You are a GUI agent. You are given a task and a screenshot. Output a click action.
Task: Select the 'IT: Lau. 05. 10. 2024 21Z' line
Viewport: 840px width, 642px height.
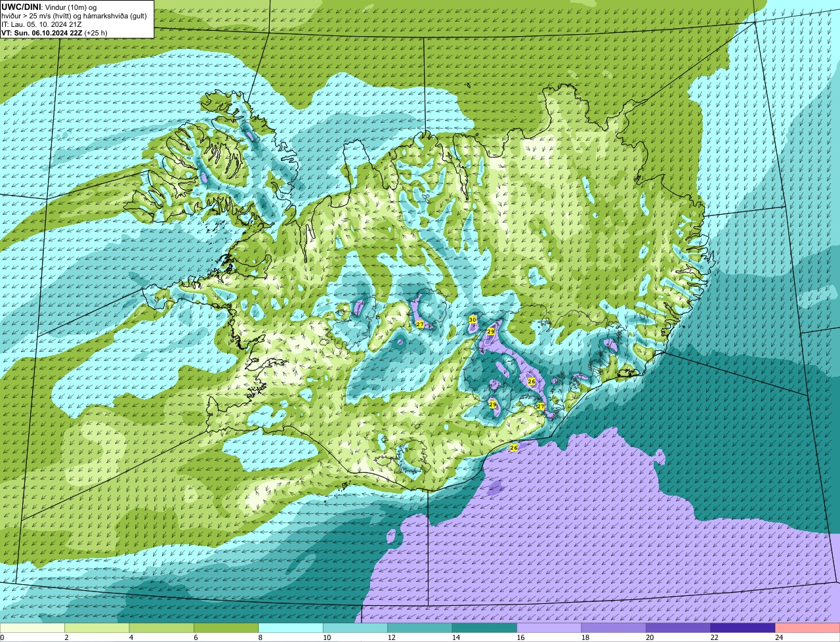point(42,24)
